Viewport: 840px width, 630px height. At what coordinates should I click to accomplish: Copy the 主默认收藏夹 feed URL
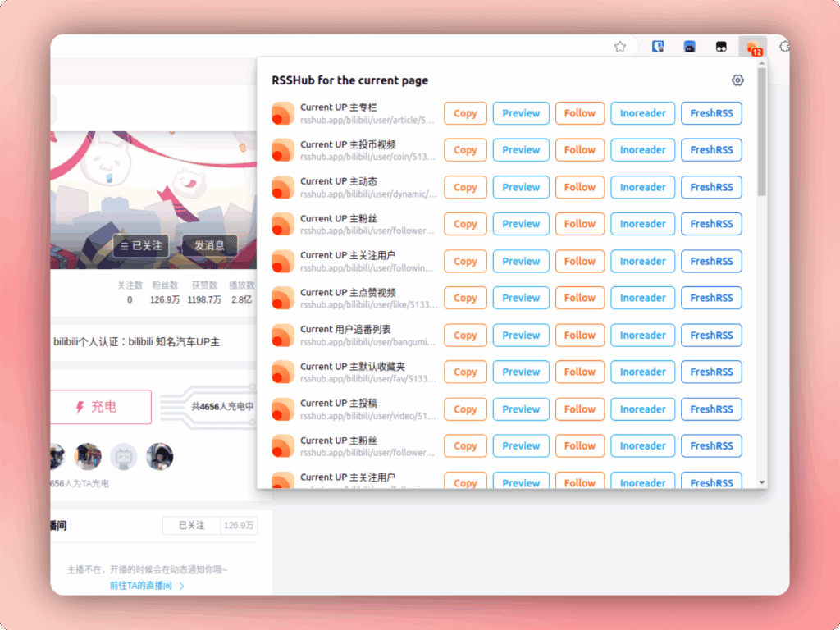[465, 372]
